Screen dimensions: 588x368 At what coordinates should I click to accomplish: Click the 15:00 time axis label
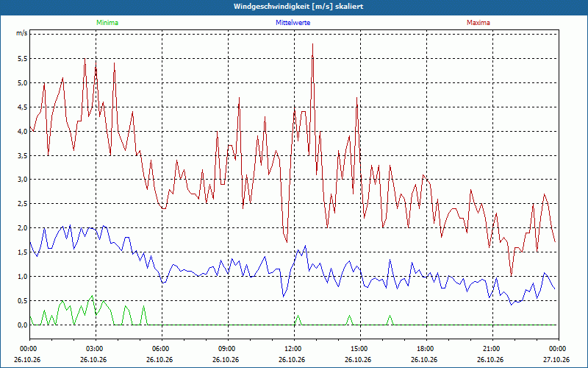pos(360,349)
